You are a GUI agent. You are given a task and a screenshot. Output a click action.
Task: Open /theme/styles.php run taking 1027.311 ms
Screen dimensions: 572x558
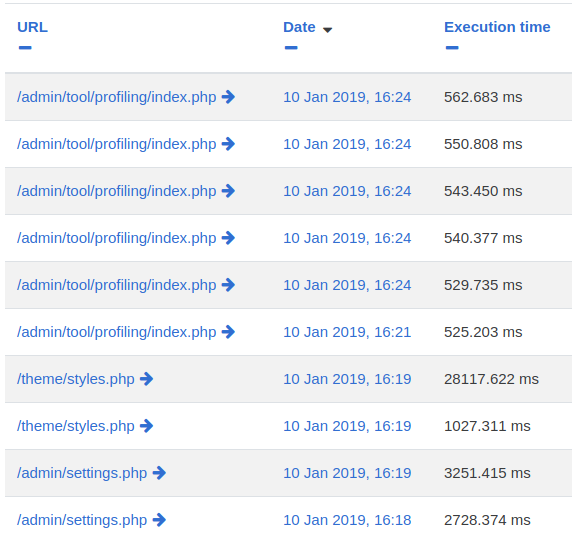pos(76,426)
